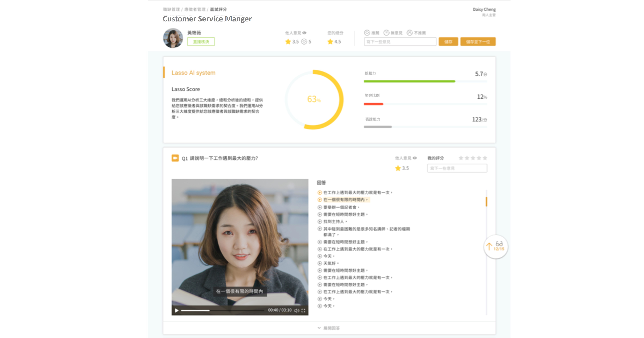Toggle the eye icon beside Q1's 他人意見

pyautogui.click(x=415, y=158)
